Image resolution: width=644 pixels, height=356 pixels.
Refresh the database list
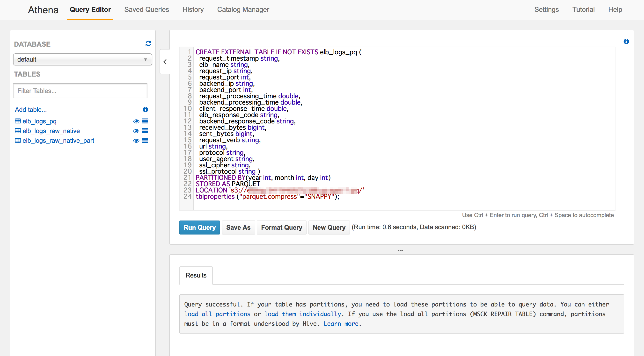click(x=148, y=43)
